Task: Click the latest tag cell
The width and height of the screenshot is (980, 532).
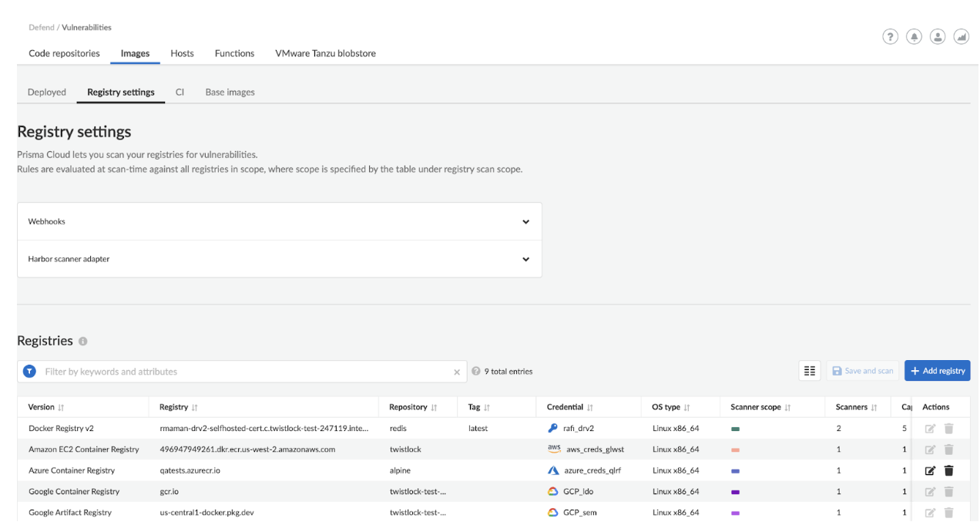Action: 478,428
